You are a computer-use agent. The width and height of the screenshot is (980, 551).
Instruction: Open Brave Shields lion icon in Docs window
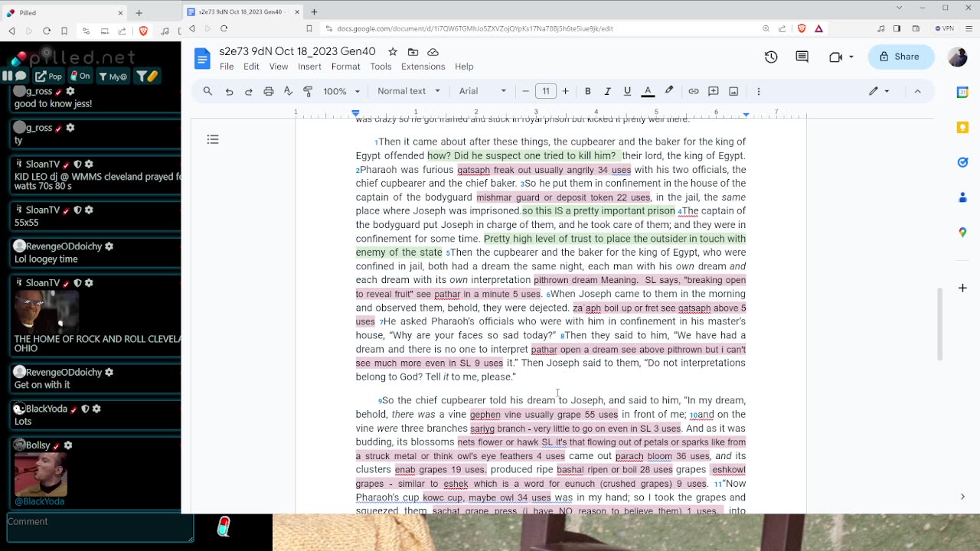[x=802, y=28]
